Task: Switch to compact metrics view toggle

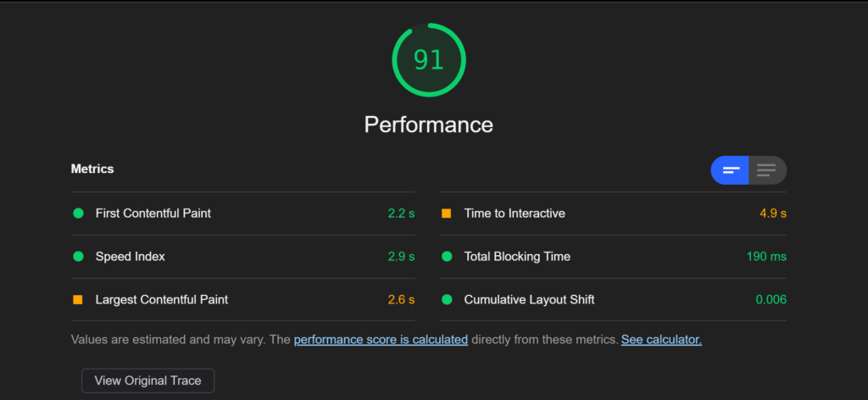Action: click(x=730, y=170)
